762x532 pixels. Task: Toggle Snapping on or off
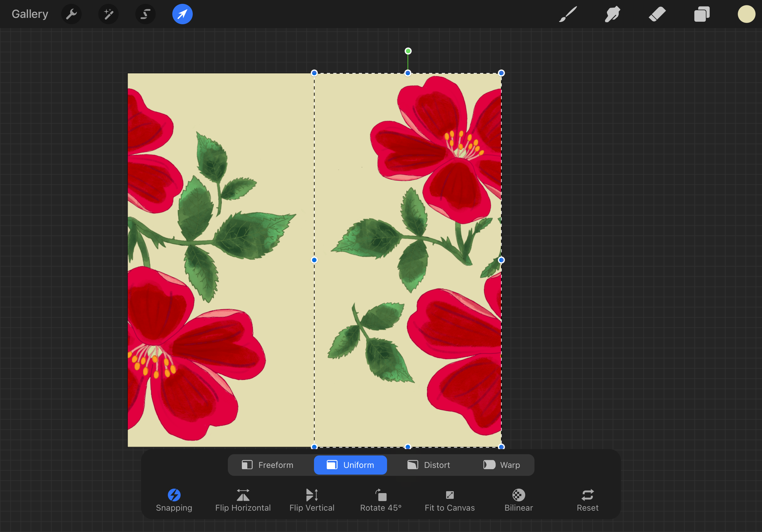pyautogui.click(x=174, y=500)
